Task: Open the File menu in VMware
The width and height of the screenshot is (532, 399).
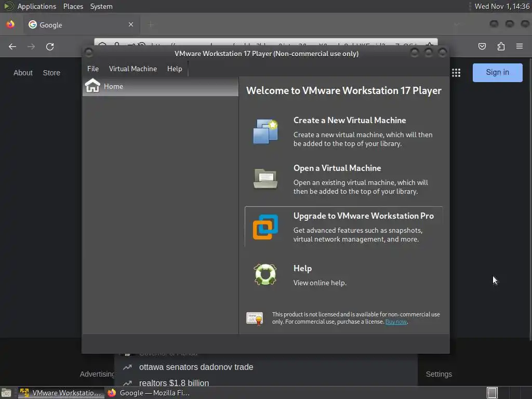Action: [x=93, y=69]
